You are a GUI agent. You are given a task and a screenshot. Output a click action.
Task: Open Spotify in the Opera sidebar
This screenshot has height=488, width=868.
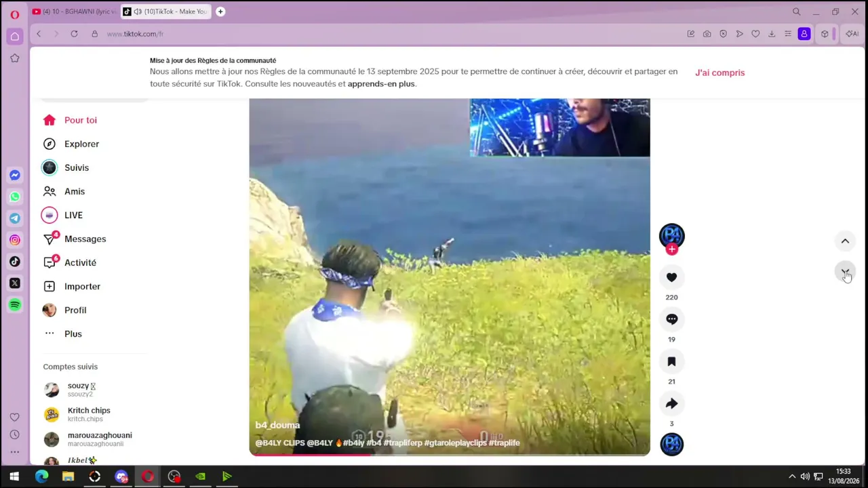[14, 305]
